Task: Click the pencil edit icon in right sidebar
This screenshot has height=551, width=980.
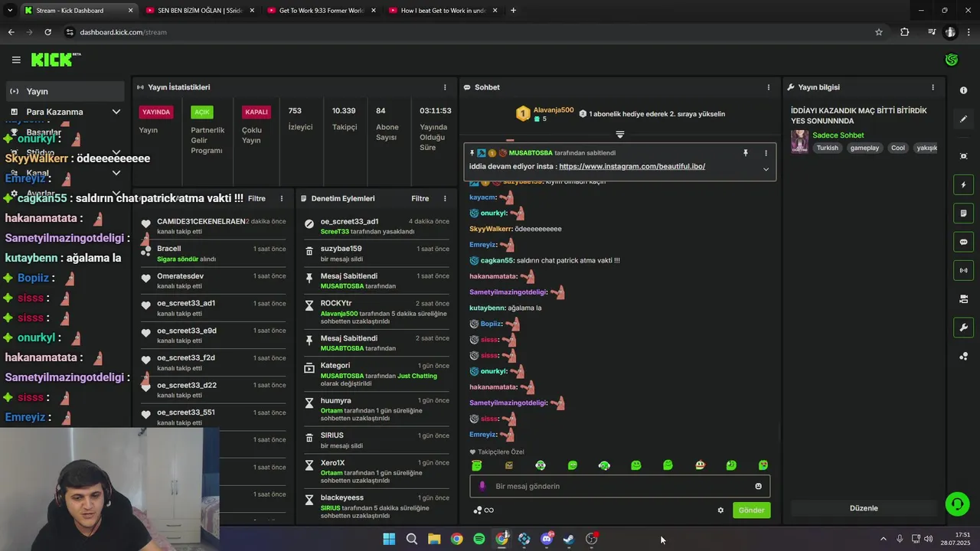Action: pos(963,119)
